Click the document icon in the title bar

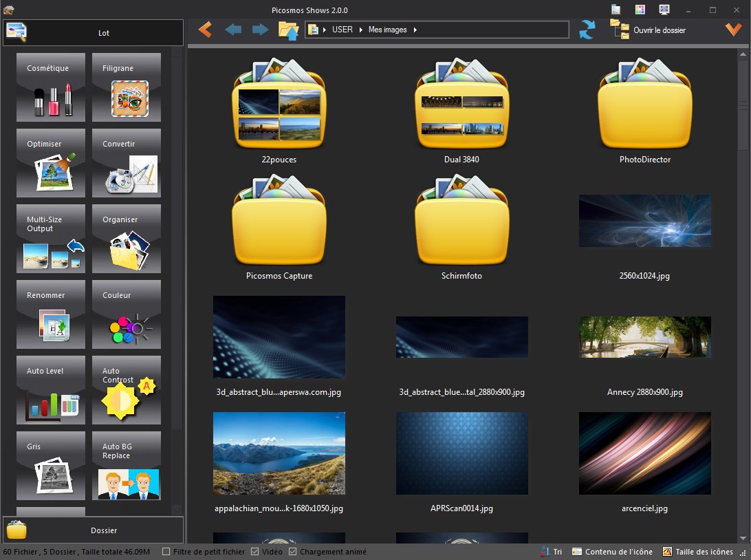point(616,10)
